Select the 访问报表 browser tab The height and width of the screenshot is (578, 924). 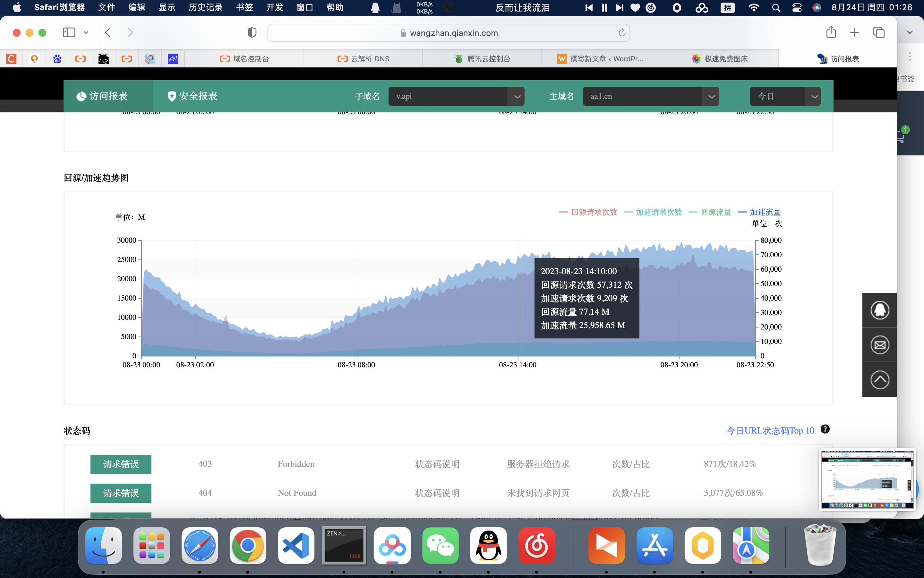(x=838, y=58)
